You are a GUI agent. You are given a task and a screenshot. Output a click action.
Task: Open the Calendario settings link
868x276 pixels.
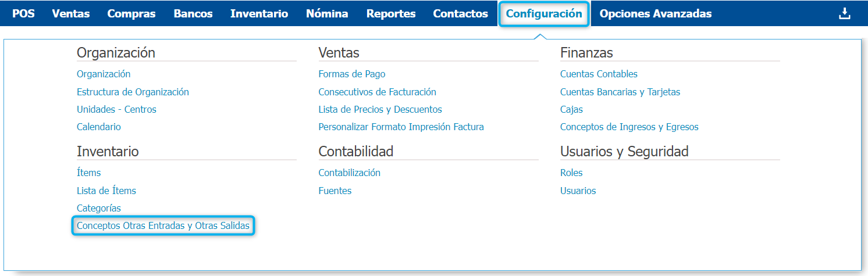pos(99,127)
